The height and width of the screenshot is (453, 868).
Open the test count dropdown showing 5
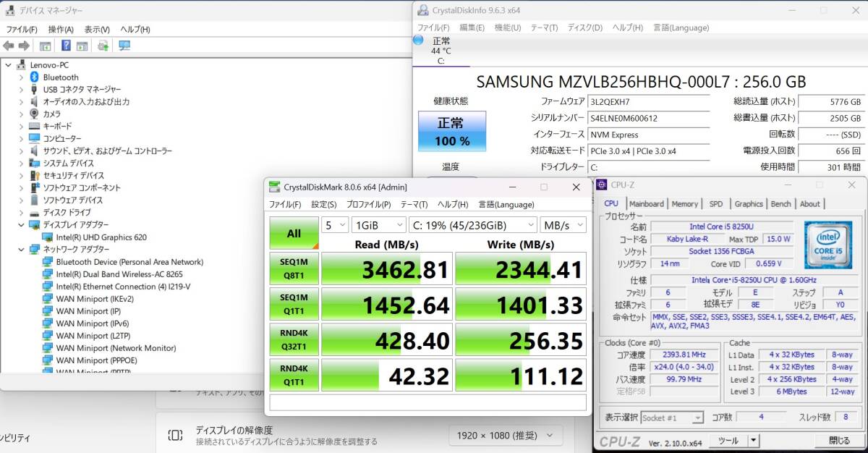click(x=334, y=225)
